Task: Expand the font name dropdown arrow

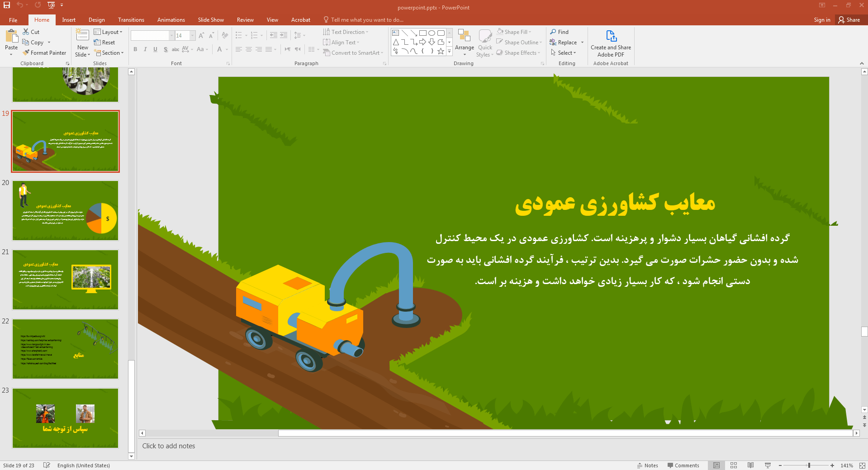Action: tap(171, 35)
